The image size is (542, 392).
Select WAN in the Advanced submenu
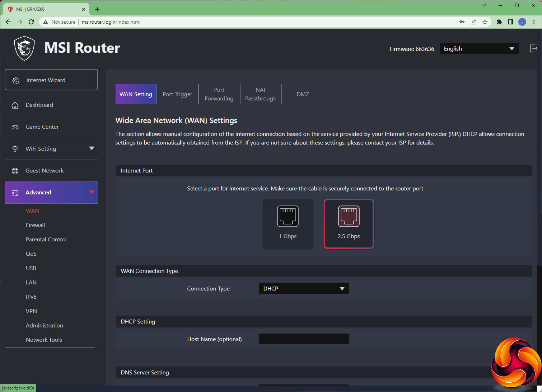click(x=32, y=211)
